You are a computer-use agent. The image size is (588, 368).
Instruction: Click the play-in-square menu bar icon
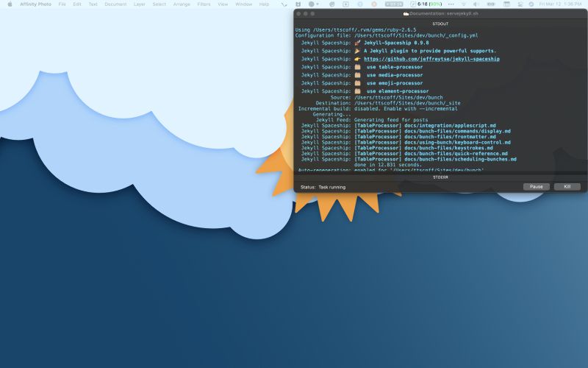(x=345, y=4)
